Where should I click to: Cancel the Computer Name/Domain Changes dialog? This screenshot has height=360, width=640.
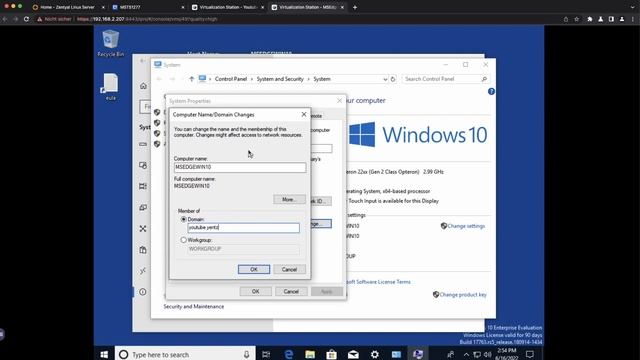point(289,269)
